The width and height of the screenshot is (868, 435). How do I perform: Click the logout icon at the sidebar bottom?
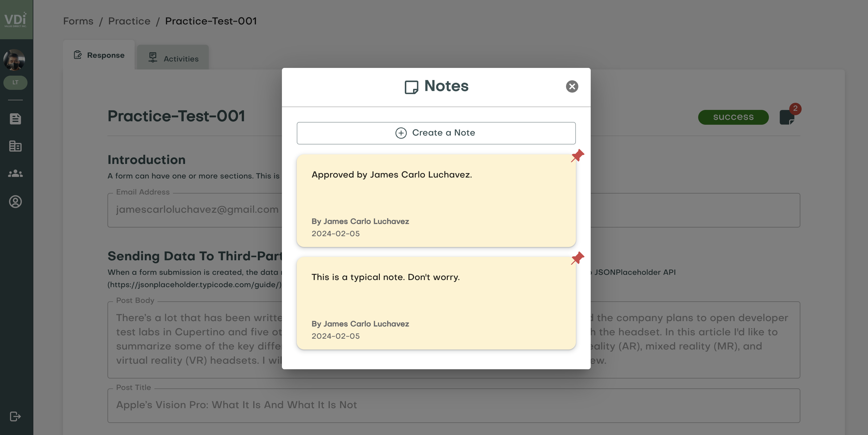point(15,417)
